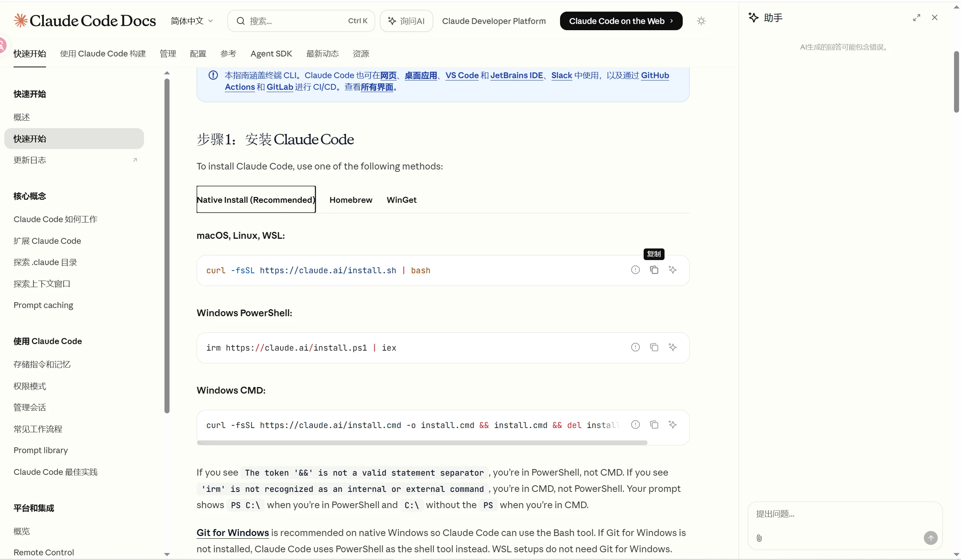Click the sidebar scroll-up arrow
Image resolution: width=961 pixels, height=560 pixels.
(x=167, y=73)
